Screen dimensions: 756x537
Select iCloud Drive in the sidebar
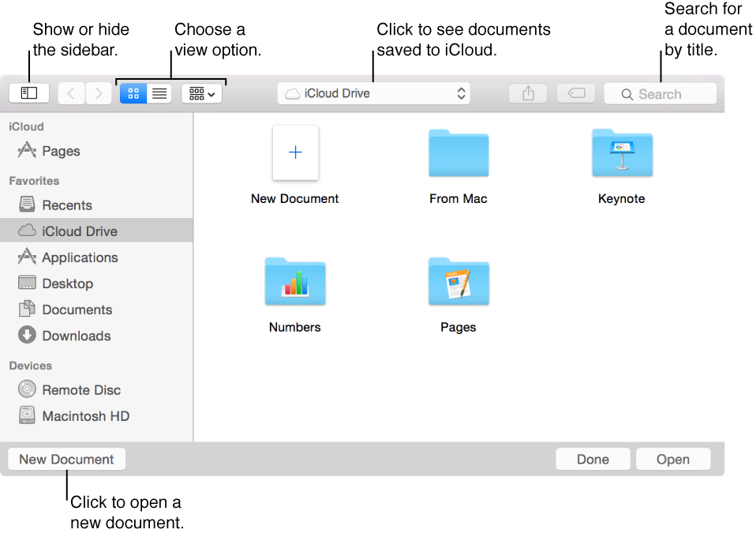coord(96,231)
